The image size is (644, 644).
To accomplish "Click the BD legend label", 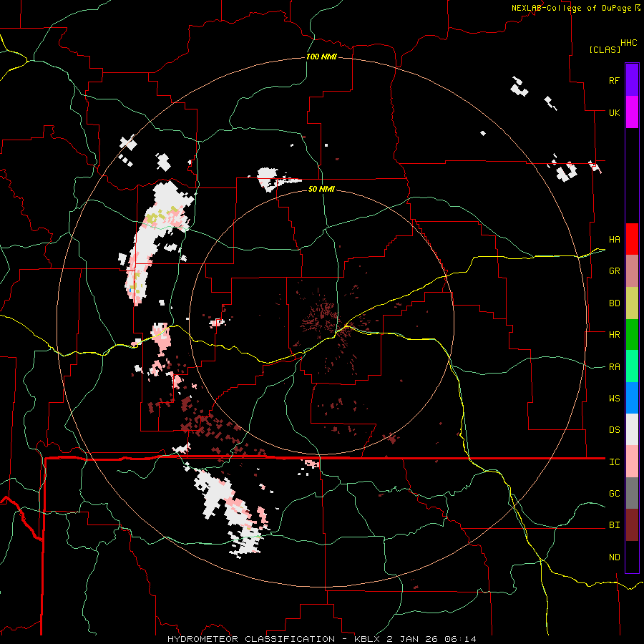I will 614,303.
